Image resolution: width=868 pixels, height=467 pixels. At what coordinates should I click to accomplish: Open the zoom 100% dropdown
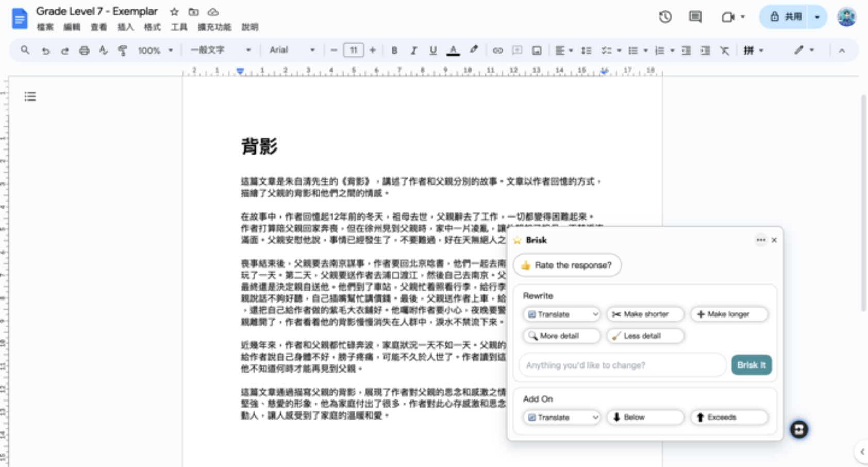click(x=155, y=51)
